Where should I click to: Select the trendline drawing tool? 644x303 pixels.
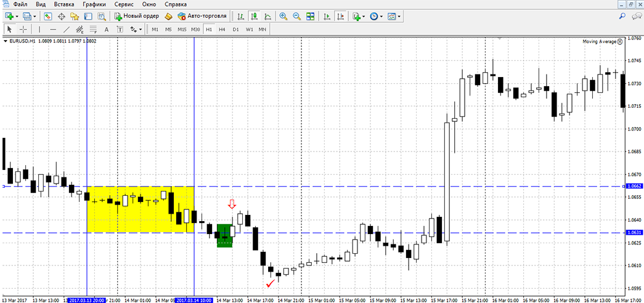pyautogui.click(x=66, y=29)
